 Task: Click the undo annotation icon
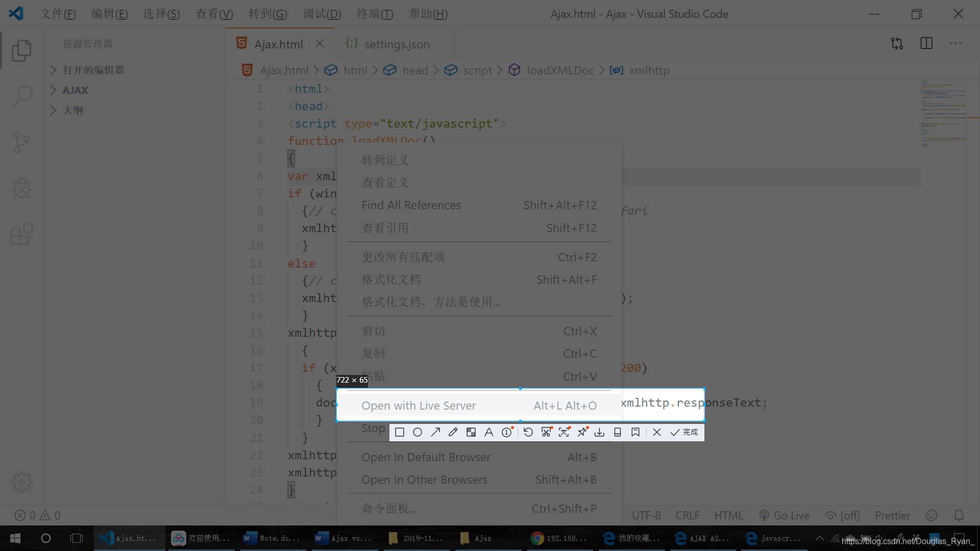point(528,433)
